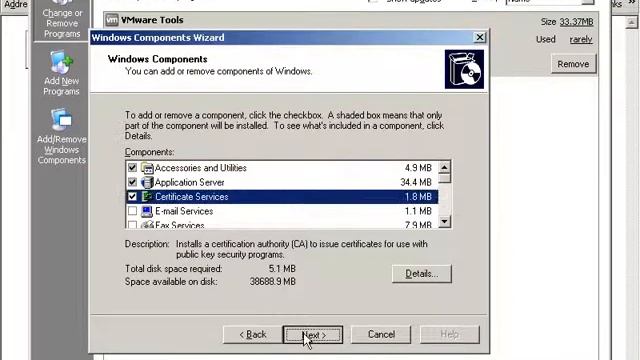
Task: Click the VMware Tools program icon
Action: click(x=112, y=20)
